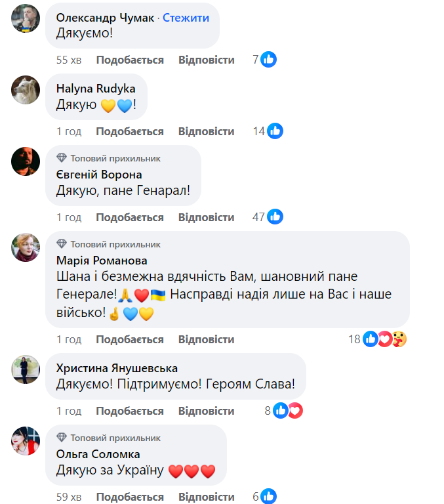This screenshot has width=444, height=504.
Task: Follow Олександр Чумак via Стежити link
Action: 186,18
